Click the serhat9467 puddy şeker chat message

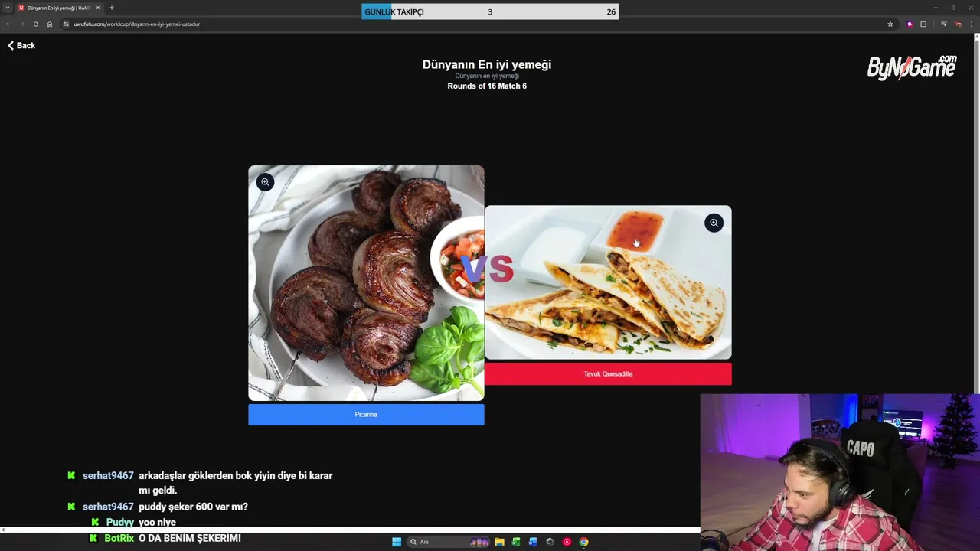(x=193, y=507)
